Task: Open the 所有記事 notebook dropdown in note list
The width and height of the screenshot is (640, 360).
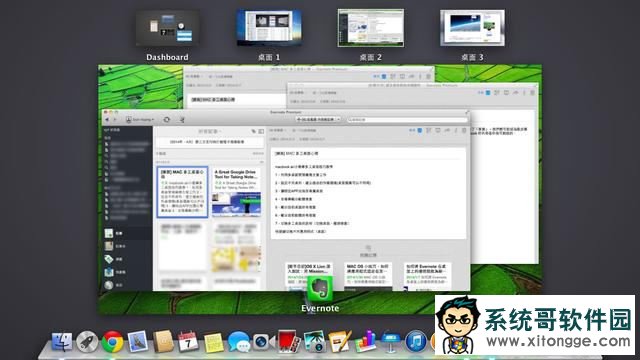Action: (x=210, y=131)
